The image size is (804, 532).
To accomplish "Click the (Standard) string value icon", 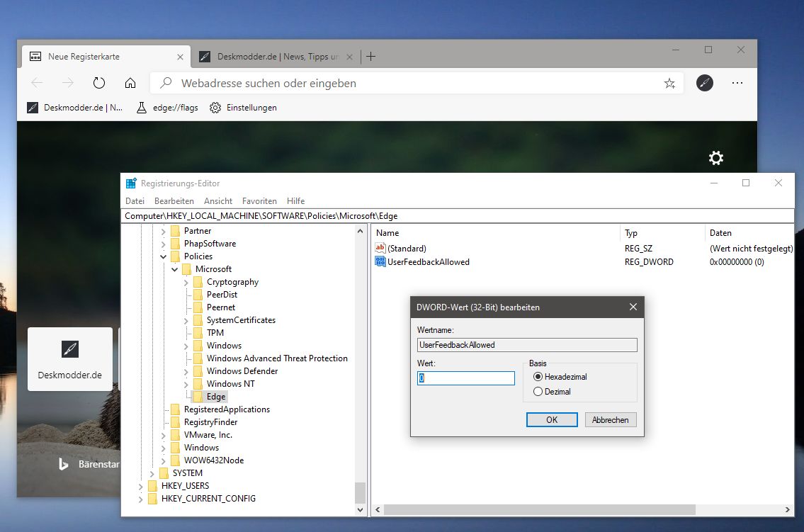I will pos(380,248).
